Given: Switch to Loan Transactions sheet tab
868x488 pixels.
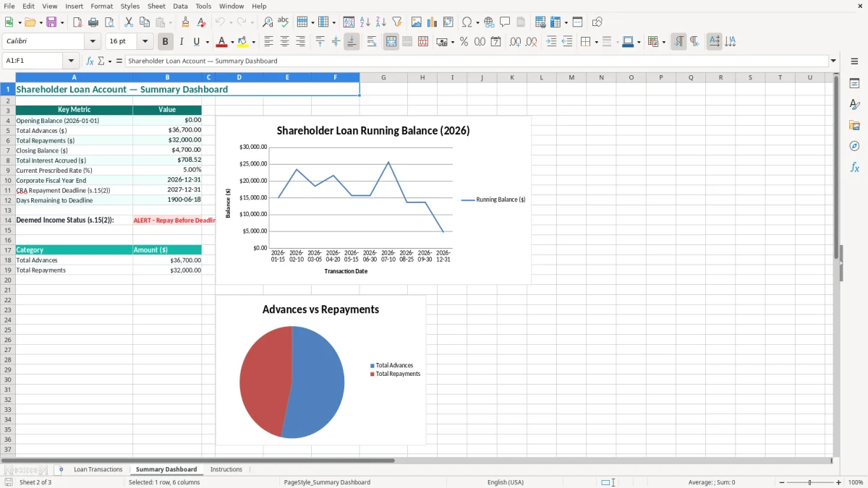Looking at the screenshot, I should coord(98,469).
